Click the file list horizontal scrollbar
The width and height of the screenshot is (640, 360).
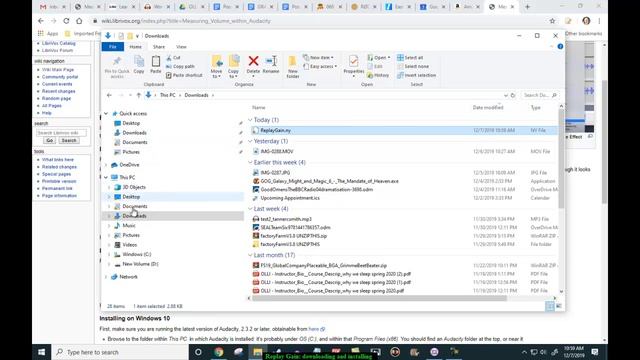tap(380, 298)
